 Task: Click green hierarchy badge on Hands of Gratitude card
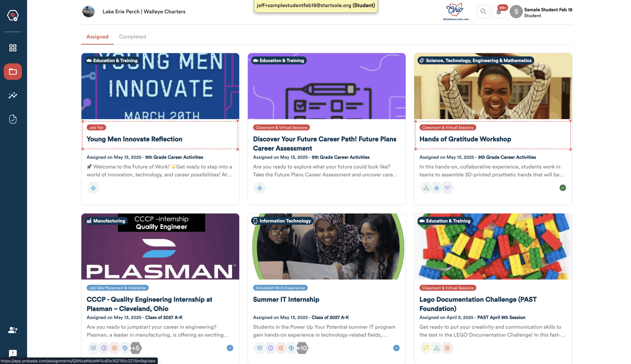pos(426,188)
